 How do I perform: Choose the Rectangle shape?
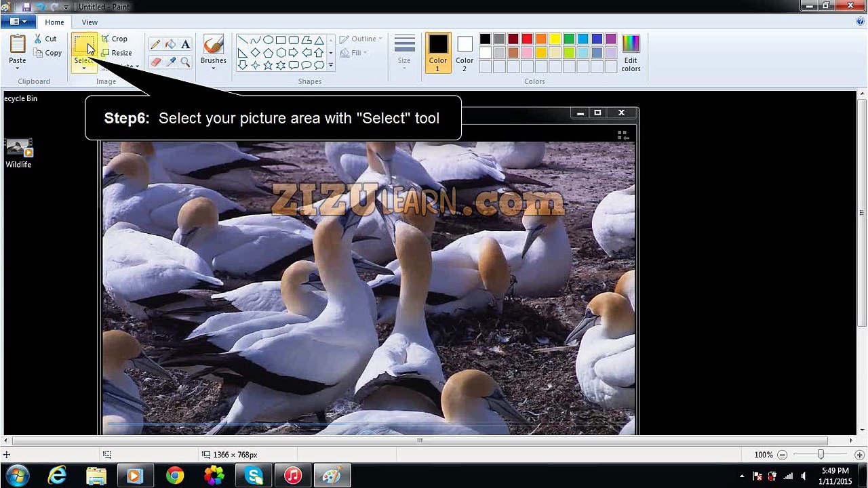281,40
